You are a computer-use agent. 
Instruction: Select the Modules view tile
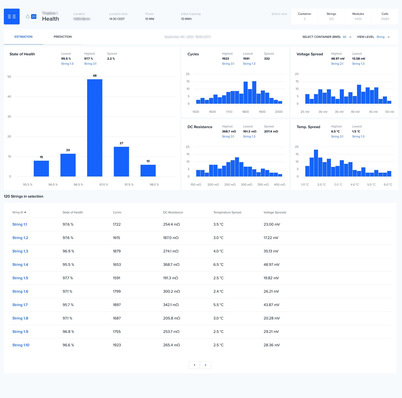[358, 16]
